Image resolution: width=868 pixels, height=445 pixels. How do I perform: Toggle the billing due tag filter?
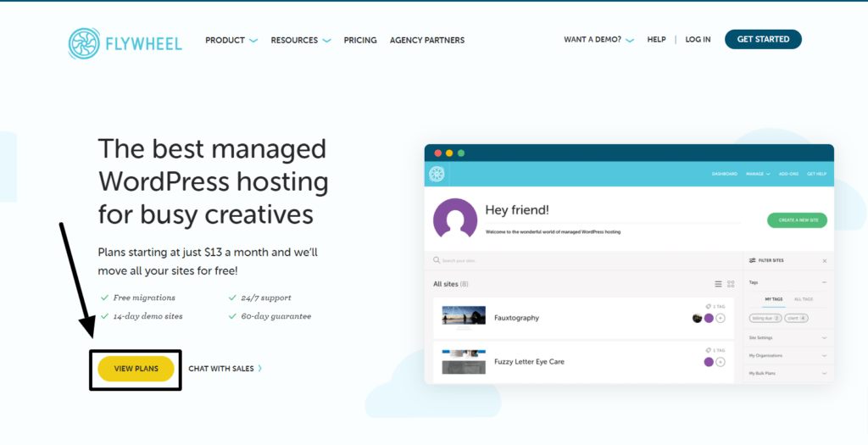pyautogui.click(x=765, y=318)
